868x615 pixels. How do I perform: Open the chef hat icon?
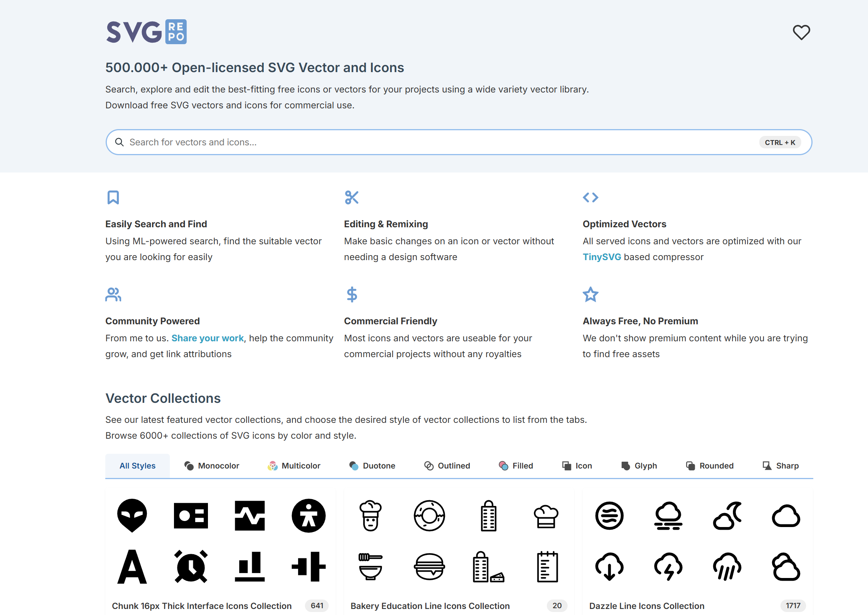546,516
